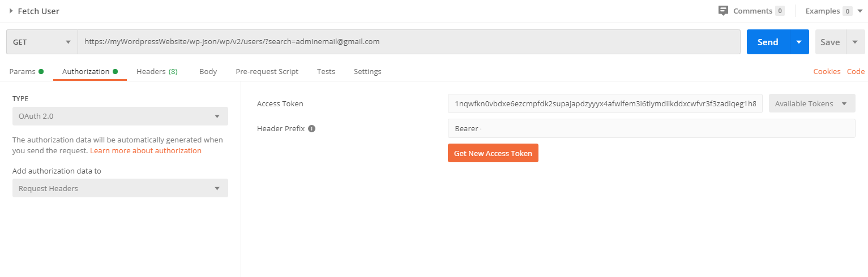Click the Examples label
The height and width of the screenshot is (277, 868).
pos(823,11)
